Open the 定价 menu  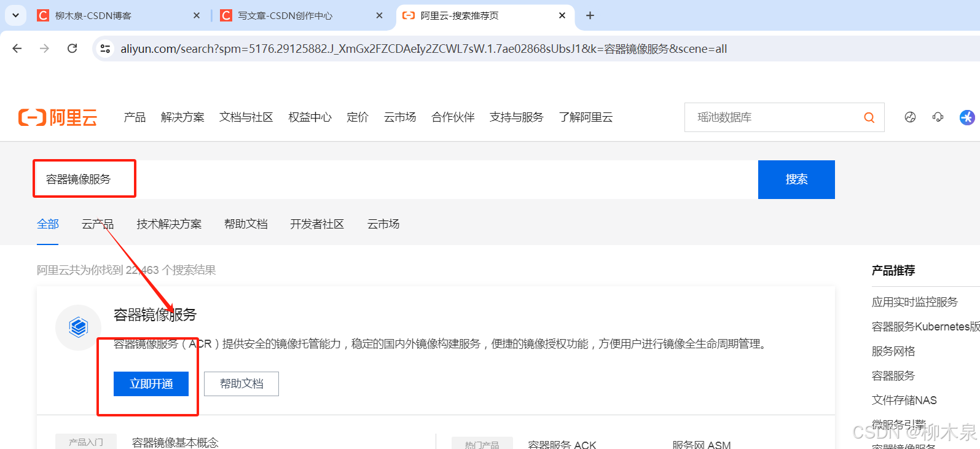[x=358, y=117]
